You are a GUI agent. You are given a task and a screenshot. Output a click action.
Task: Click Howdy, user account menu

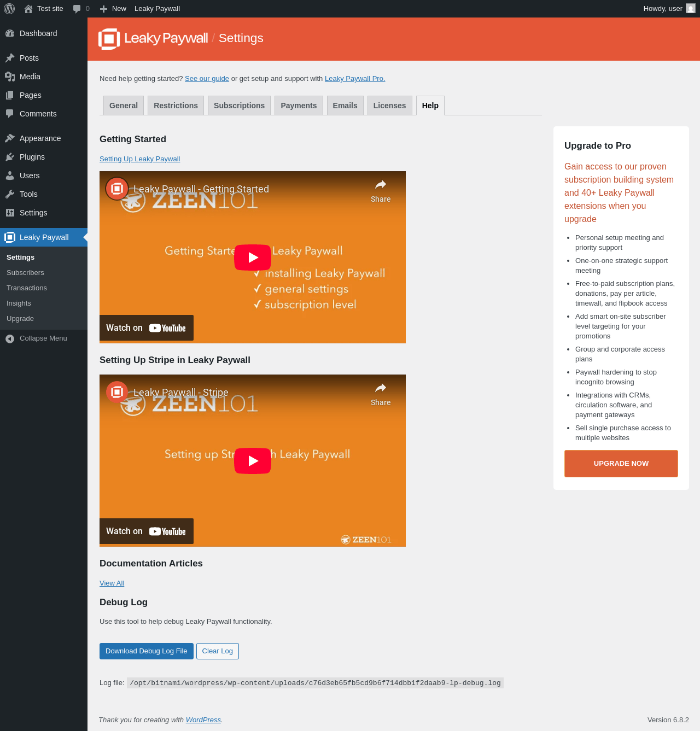(669, 9)
